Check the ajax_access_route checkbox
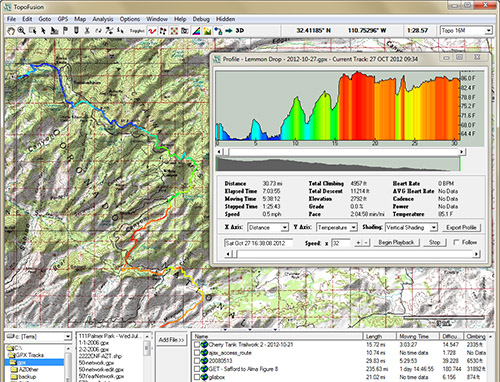This screenshot has height=382, width=500. (x=197, y=353)
